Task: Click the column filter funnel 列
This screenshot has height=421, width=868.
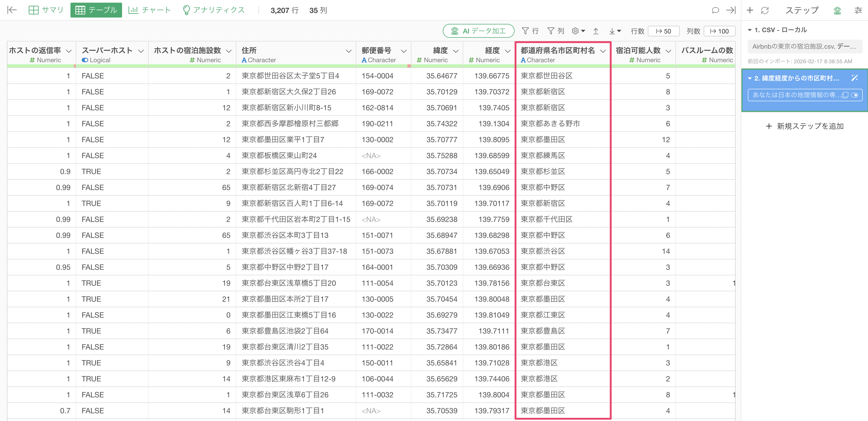Action: pos(556,31)
